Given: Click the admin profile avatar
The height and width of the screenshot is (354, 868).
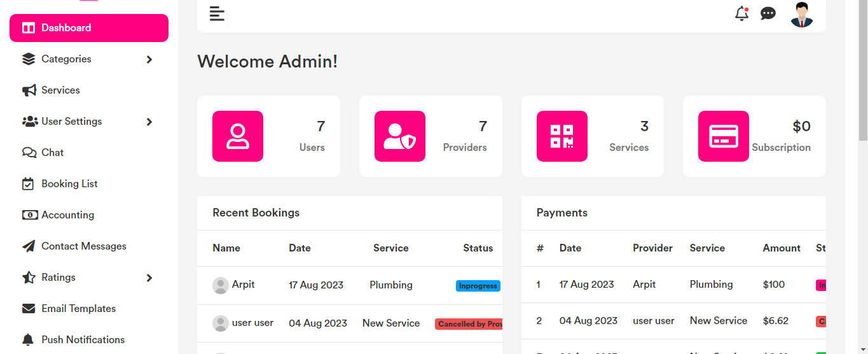Looking at the screenshot, I should (x=802, y=14).
